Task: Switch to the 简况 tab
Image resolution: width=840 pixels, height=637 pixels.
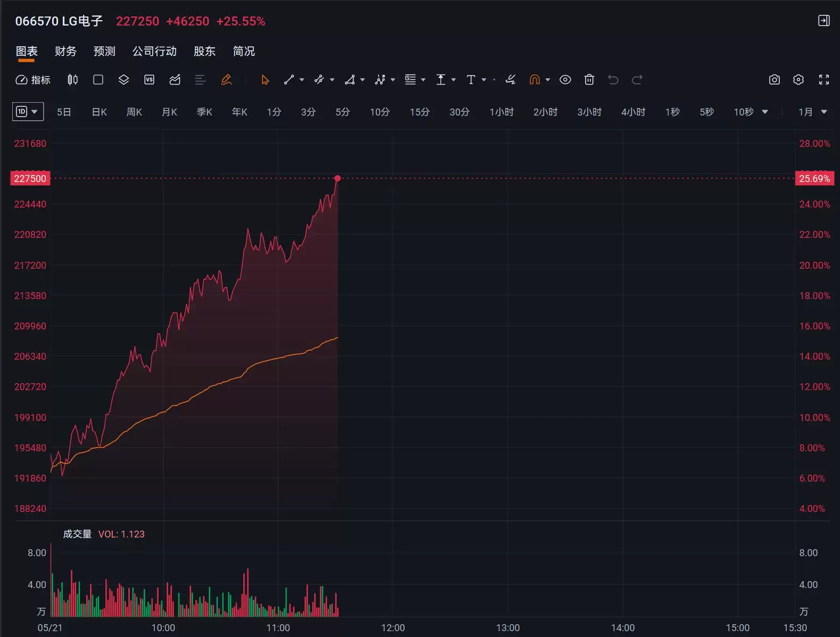Action: pyautogui.click(x=244, y=51)
